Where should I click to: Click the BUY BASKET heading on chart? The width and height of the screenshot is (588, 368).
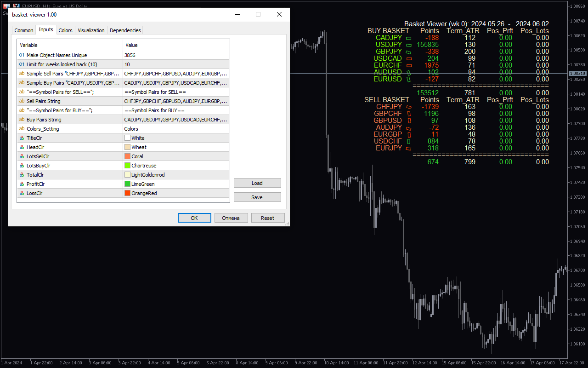[x=388, y=31]
